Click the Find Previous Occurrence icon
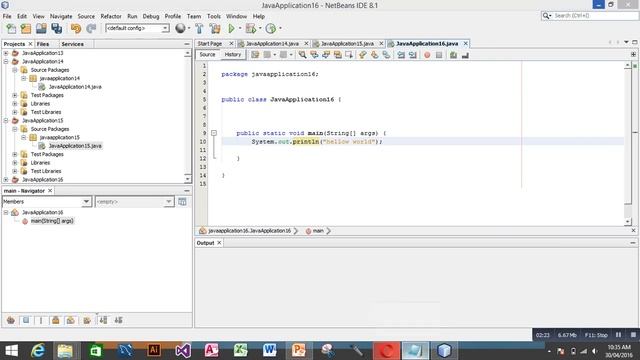 pos(314,55)
